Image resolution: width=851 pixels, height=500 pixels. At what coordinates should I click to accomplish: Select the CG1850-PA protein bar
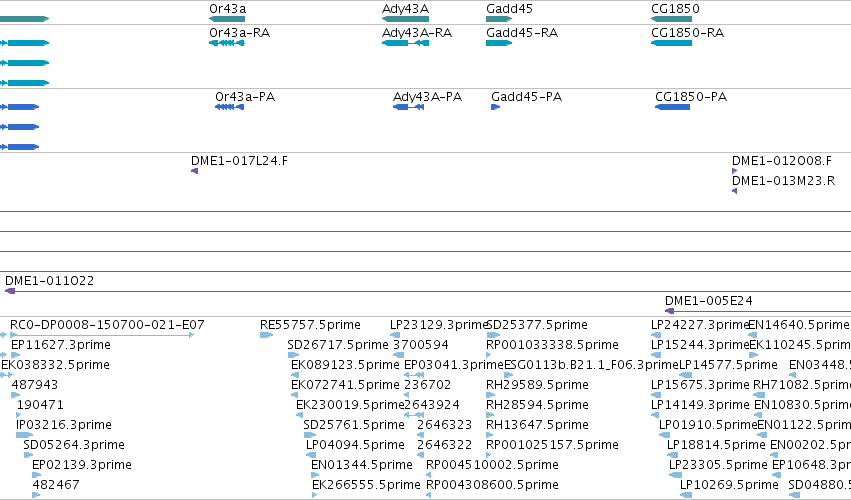pyautogui.click(x=672, y=107)
